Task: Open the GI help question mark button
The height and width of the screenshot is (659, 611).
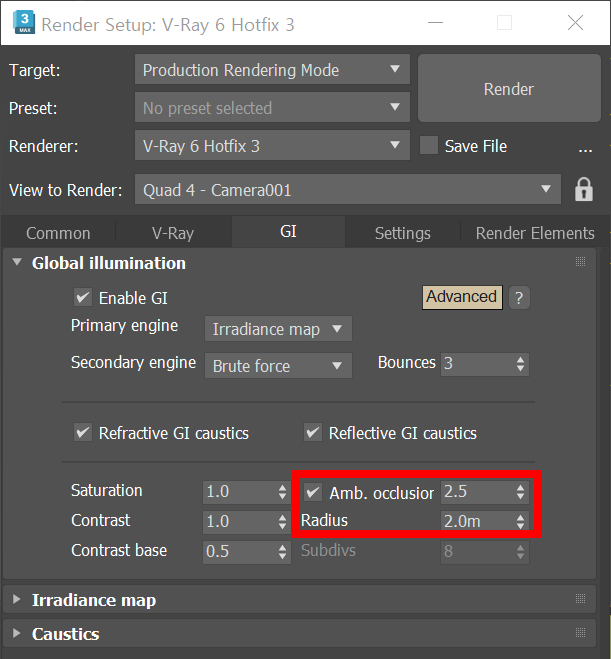Action: pyautogui.click(x=519, y=298)
